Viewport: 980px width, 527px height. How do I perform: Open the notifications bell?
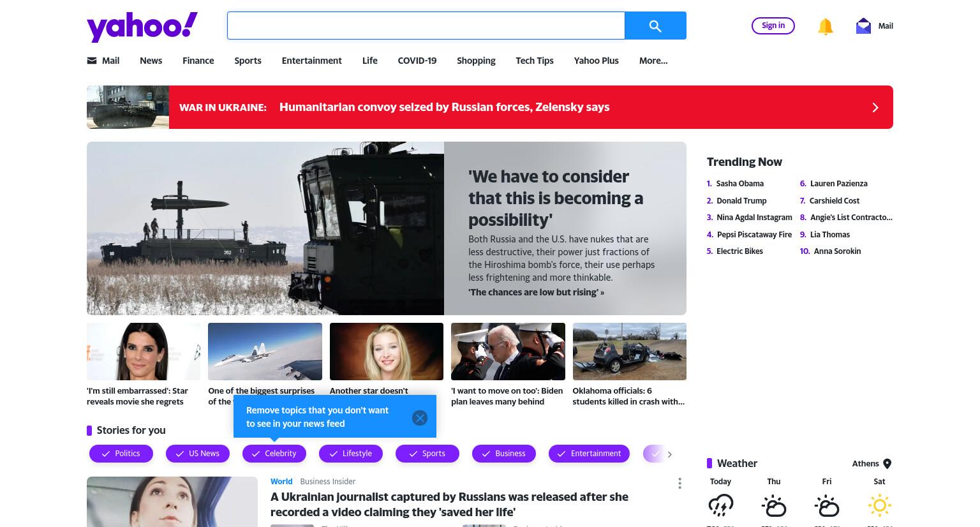(825, 26)
